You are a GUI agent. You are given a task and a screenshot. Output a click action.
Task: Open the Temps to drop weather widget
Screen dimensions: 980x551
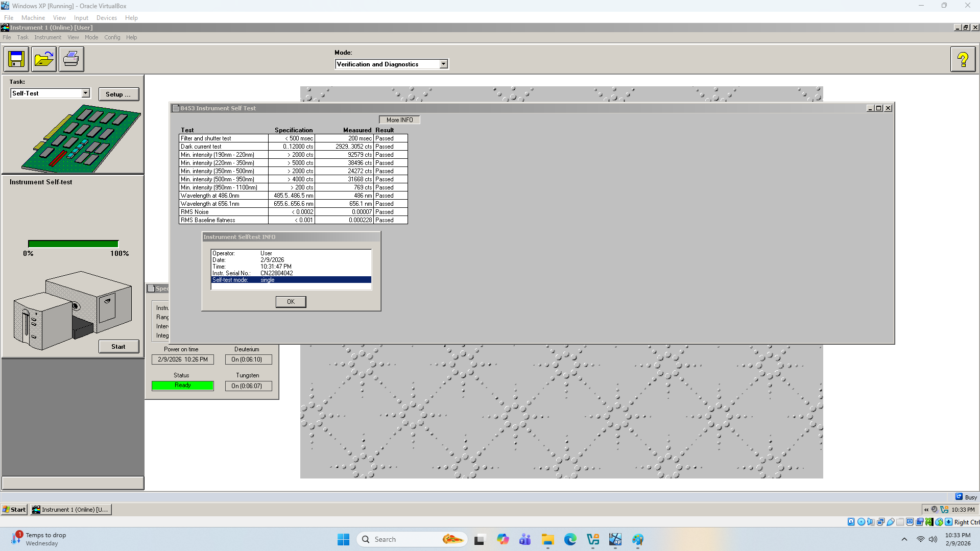(39, 539)
